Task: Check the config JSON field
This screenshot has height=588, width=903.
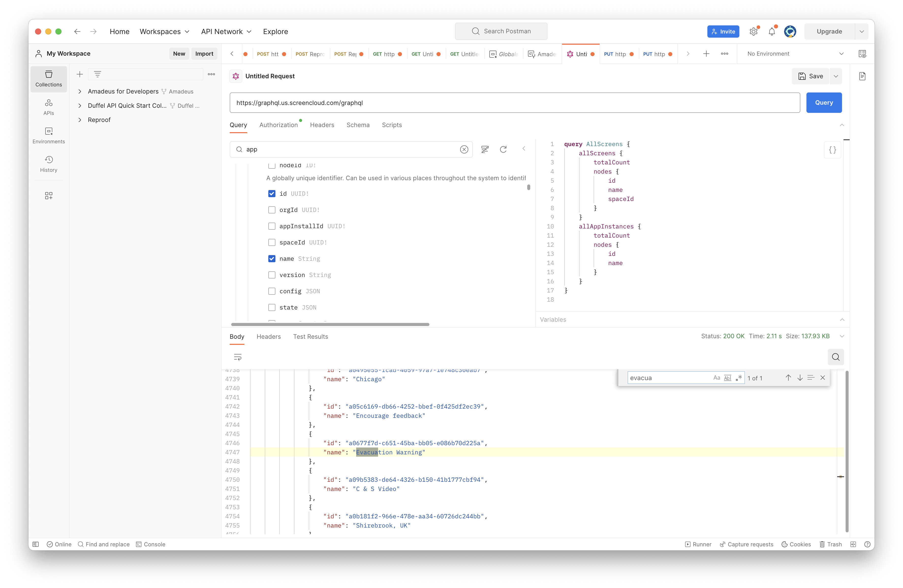Action: coord(272,291)
